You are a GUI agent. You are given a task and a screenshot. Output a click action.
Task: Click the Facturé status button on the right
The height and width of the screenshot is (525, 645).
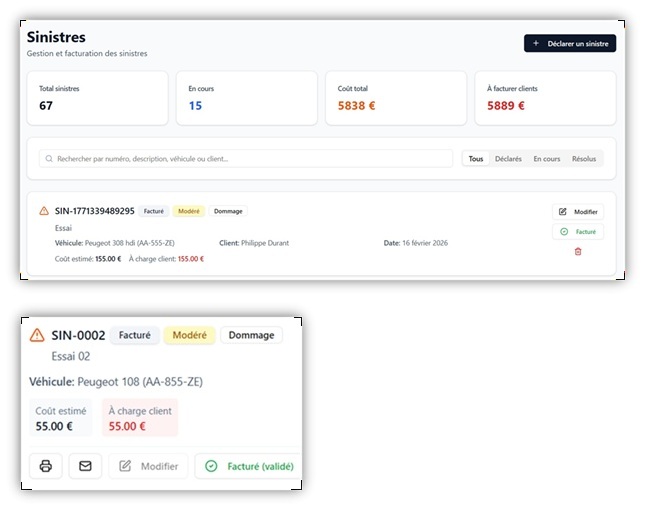(578, 232)
